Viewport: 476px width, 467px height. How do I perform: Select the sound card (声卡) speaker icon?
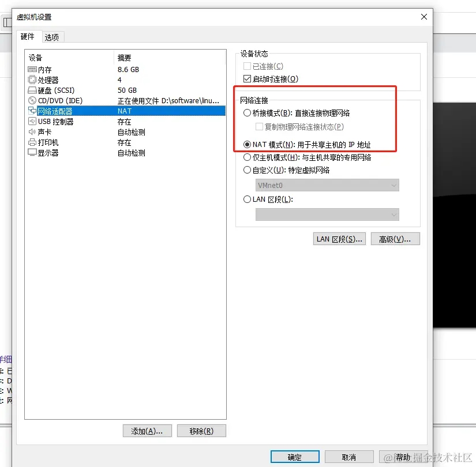click(32, 131)
